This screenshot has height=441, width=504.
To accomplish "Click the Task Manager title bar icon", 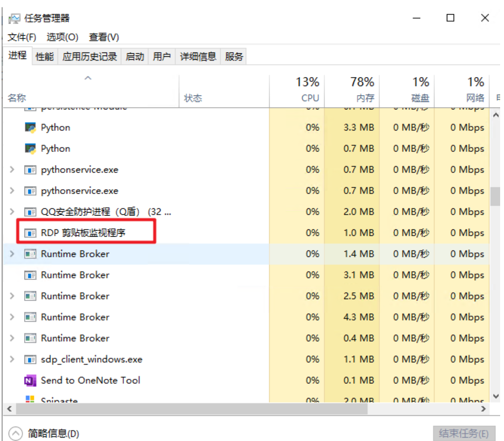I will click(x=14, y=19).
